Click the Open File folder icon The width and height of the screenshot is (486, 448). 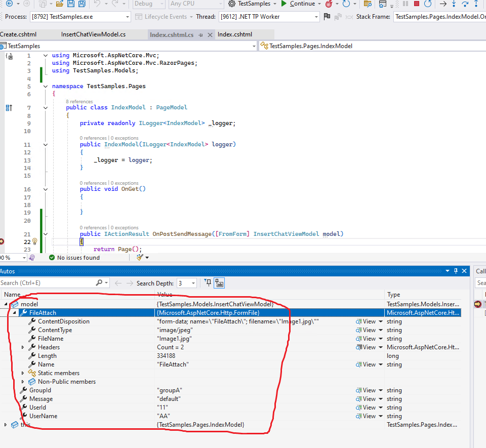(x=60, y=4)
